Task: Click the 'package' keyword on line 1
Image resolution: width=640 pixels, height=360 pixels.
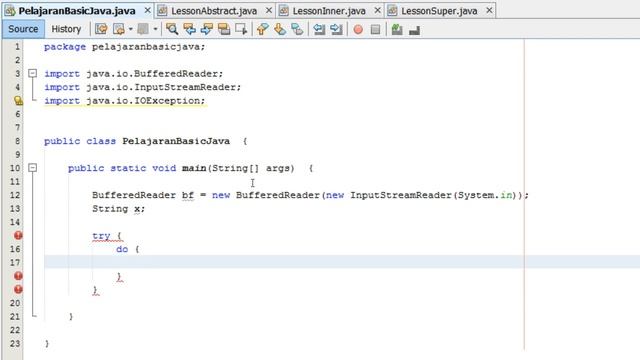Action: point(65,47)
